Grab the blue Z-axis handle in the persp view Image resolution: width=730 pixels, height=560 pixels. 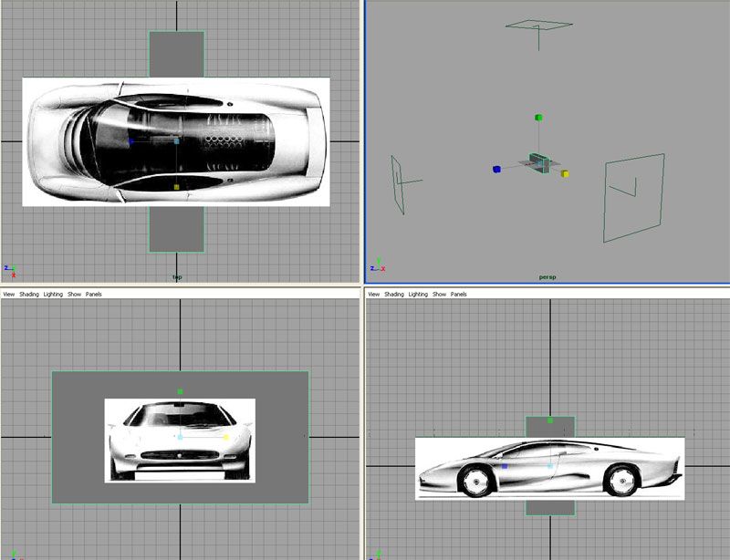coord(496,170)
